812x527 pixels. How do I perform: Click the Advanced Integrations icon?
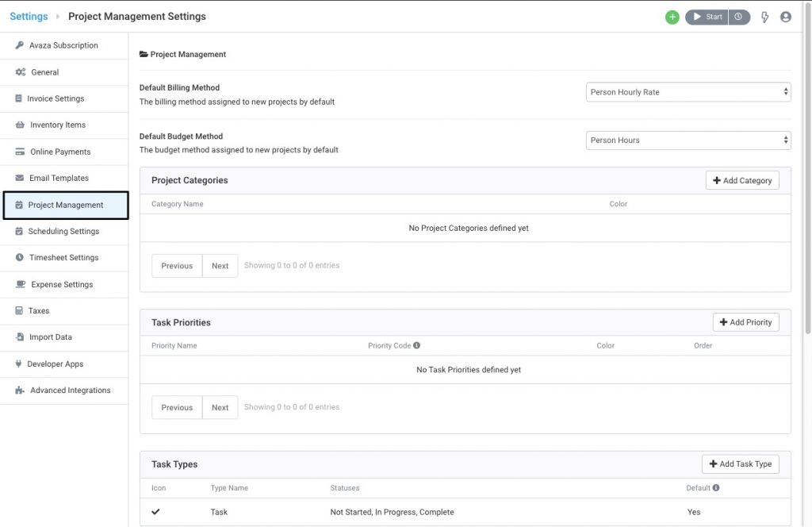click(19, 390)
